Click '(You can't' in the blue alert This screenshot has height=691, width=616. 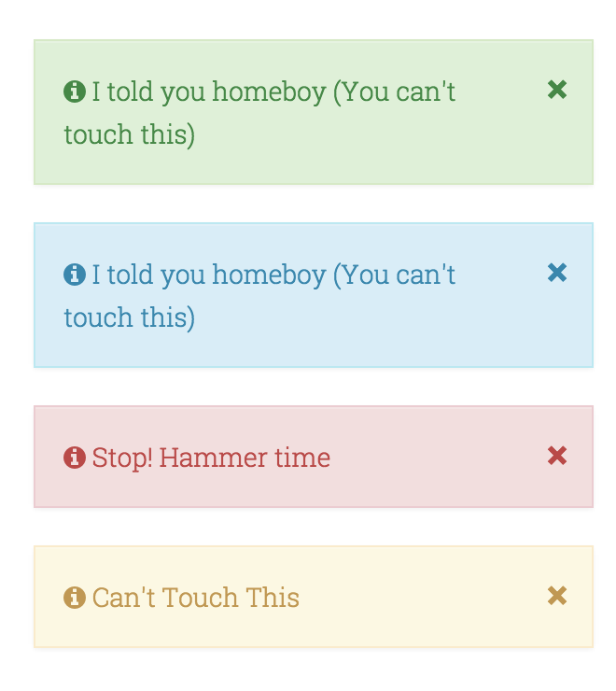tap(395, 275)
